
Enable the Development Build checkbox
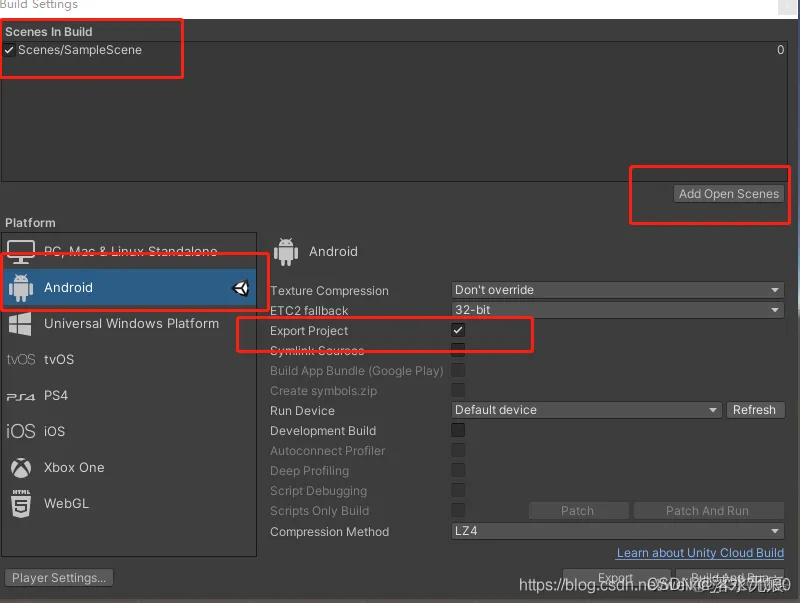click(x=458, y=430)
